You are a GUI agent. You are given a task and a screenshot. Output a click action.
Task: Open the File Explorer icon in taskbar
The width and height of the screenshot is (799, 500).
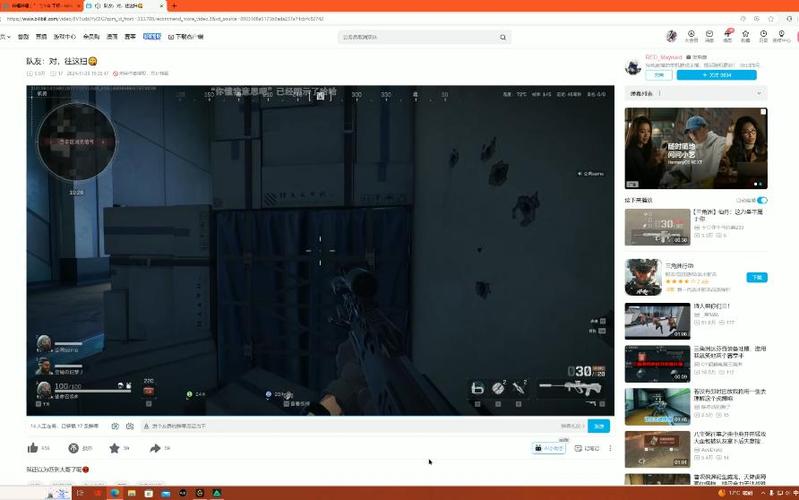tap(131, 493)
